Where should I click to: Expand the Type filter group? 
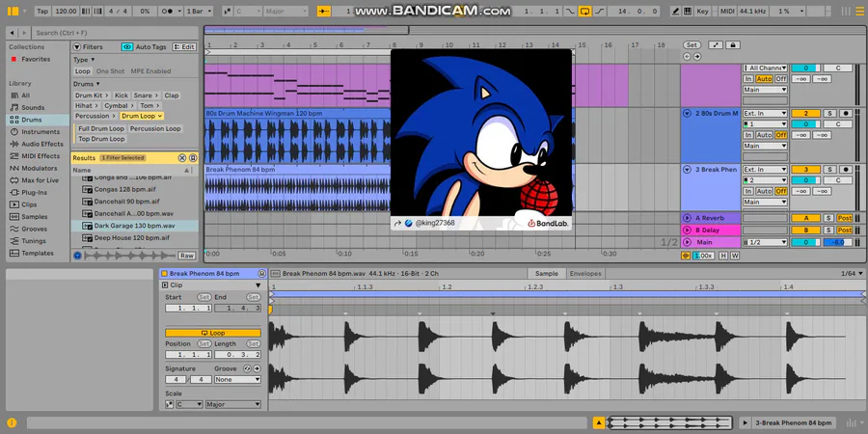tap(84, 60)
